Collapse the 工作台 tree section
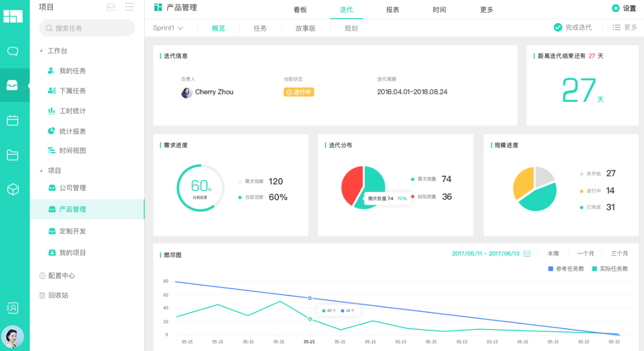 [41, 51]
